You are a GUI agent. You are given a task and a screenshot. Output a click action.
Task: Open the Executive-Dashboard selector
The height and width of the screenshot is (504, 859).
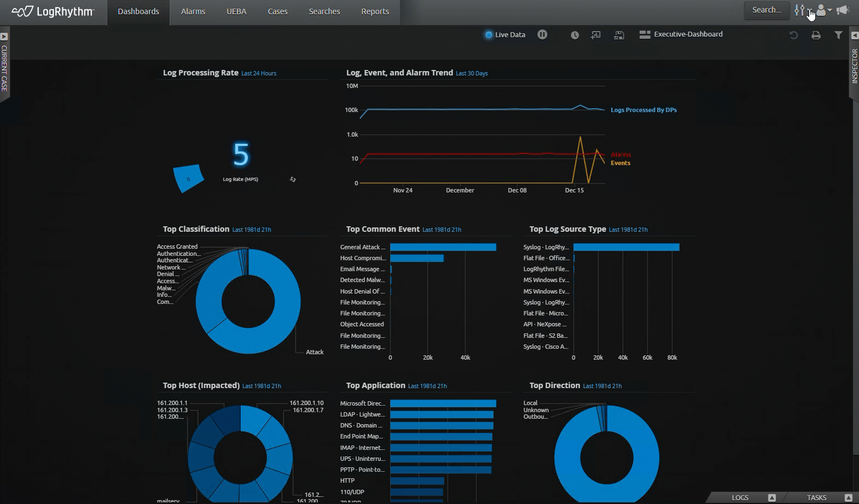(x=681, y=34)
